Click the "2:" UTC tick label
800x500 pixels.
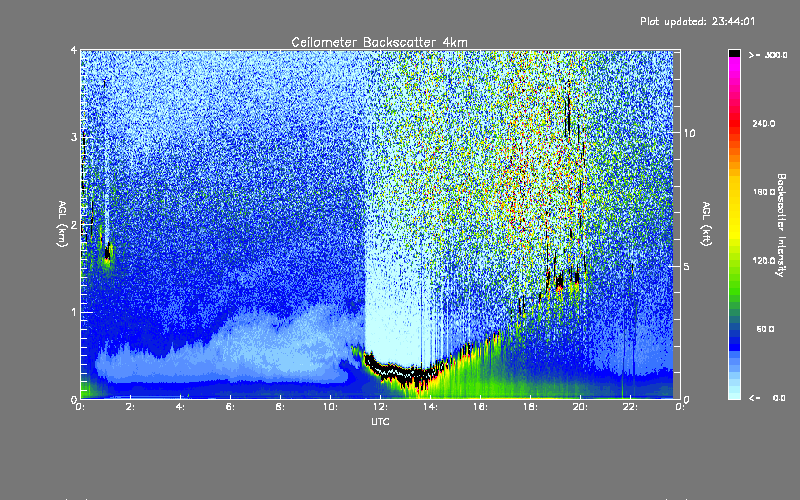click(131, 407)
